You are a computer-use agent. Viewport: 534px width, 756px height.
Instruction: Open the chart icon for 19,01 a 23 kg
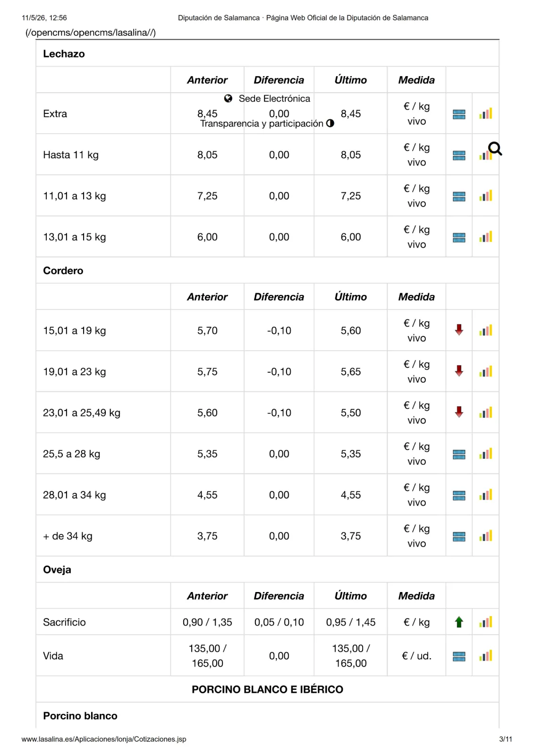click(485, 371)
